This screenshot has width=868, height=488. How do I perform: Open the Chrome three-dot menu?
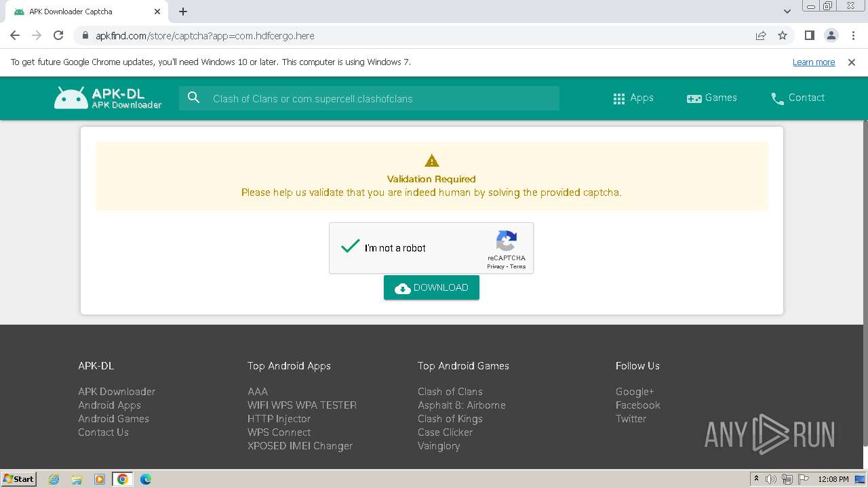853,36
